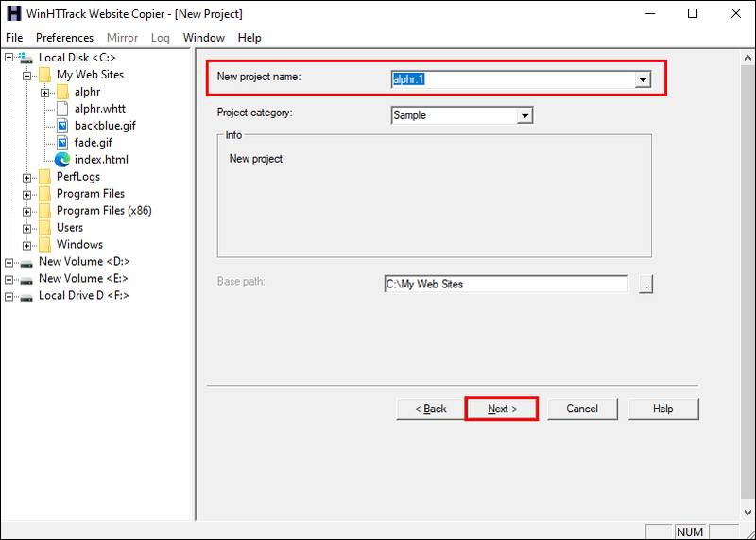Click the New Volume E: drive icon
756x540 pixels.
pos(26,280)
